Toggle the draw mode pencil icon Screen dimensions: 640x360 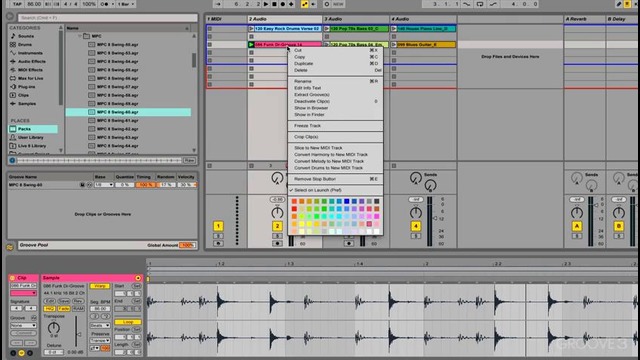[x=619, y=4]
